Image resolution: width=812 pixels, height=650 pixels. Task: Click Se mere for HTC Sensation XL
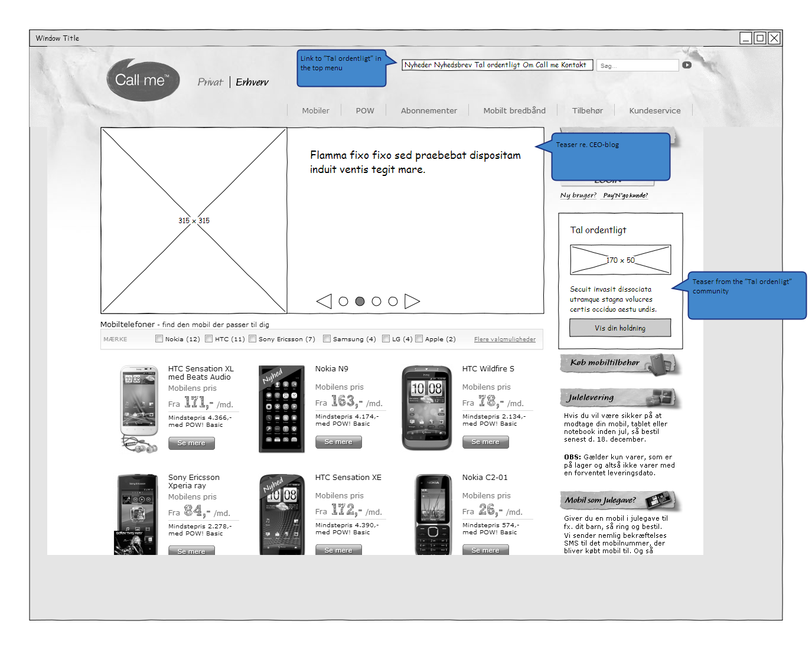tap(191, 443)
